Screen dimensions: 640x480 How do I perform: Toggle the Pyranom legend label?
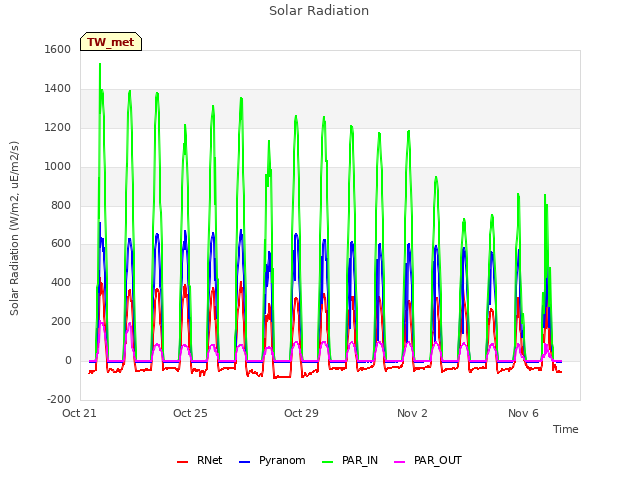[x=282, y=460]
